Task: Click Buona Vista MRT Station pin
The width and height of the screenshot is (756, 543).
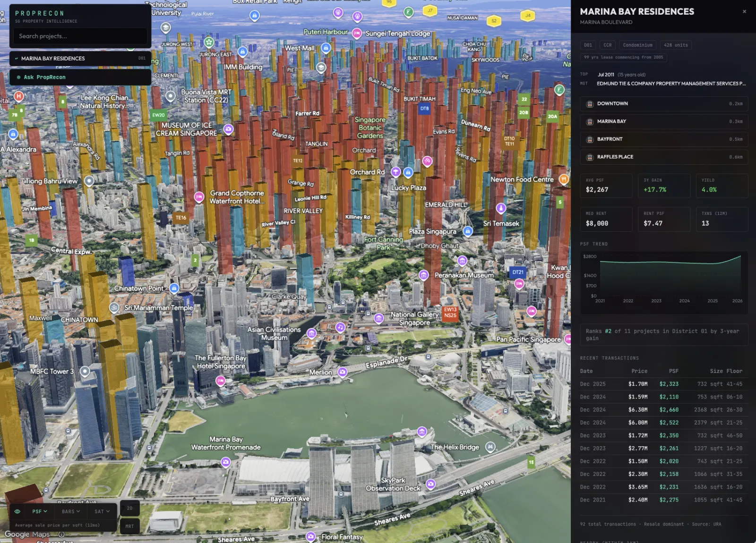Action: coord(171,96)
